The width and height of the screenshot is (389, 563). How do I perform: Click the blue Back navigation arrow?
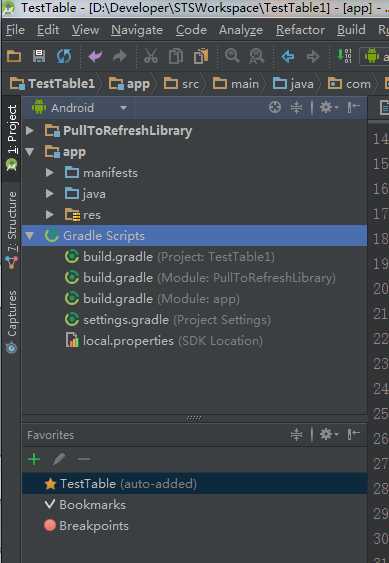[x=288, y=56]
